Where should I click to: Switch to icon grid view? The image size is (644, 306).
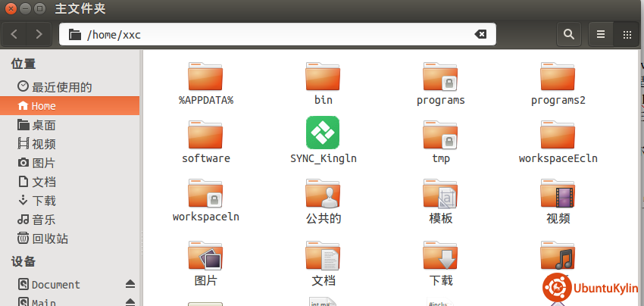[627, 34]
